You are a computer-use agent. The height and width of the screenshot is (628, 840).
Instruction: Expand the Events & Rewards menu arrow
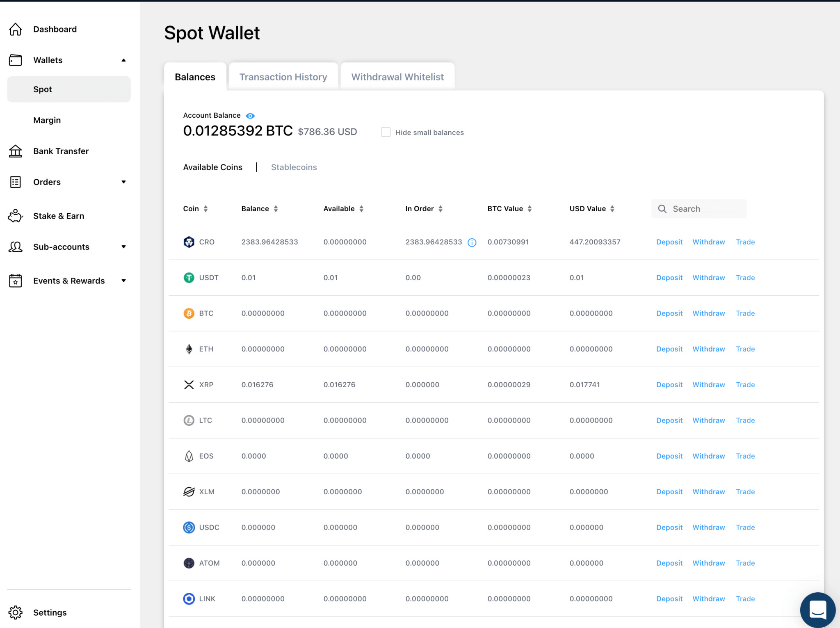123,281
